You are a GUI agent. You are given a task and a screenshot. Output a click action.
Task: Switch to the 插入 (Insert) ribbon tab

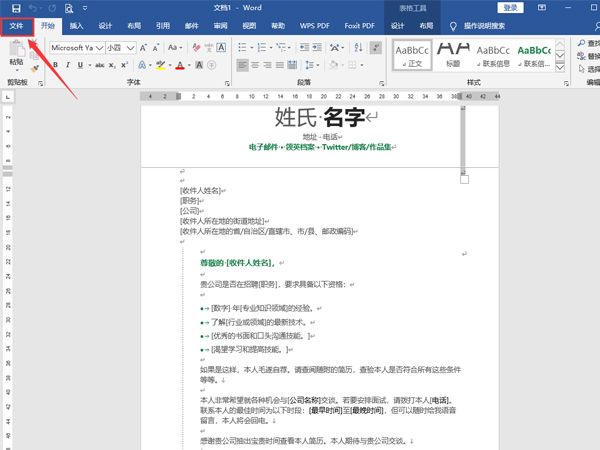click(x=76, y=26)
